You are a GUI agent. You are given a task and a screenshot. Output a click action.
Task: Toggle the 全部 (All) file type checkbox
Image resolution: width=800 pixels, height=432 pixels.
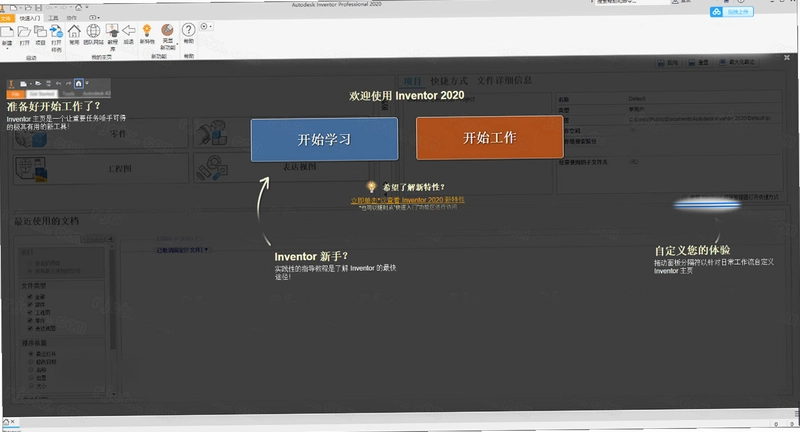click(30, 296)
